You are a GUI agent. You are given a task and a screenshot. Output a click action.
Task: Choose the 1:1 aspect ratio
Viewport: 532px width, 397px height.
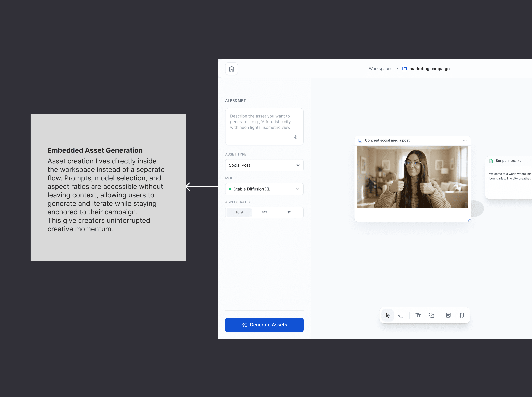[x=289, y=212]
